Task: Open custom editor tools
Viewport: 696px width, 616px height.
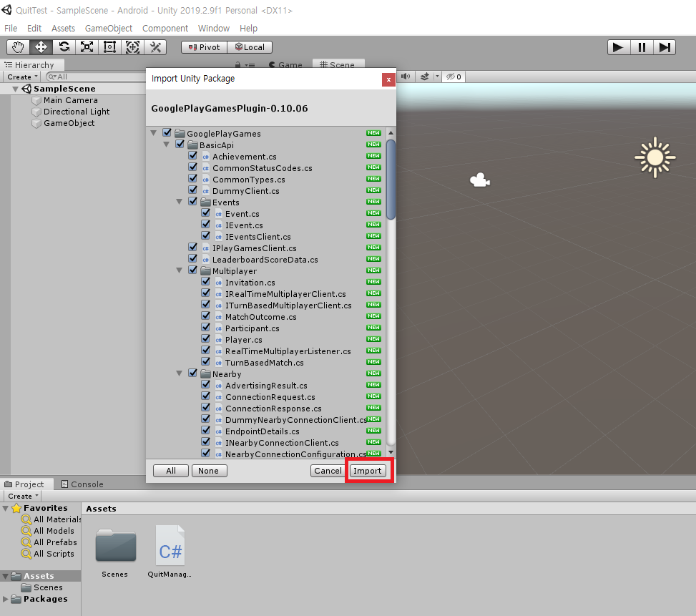Action: pos(155,47)
